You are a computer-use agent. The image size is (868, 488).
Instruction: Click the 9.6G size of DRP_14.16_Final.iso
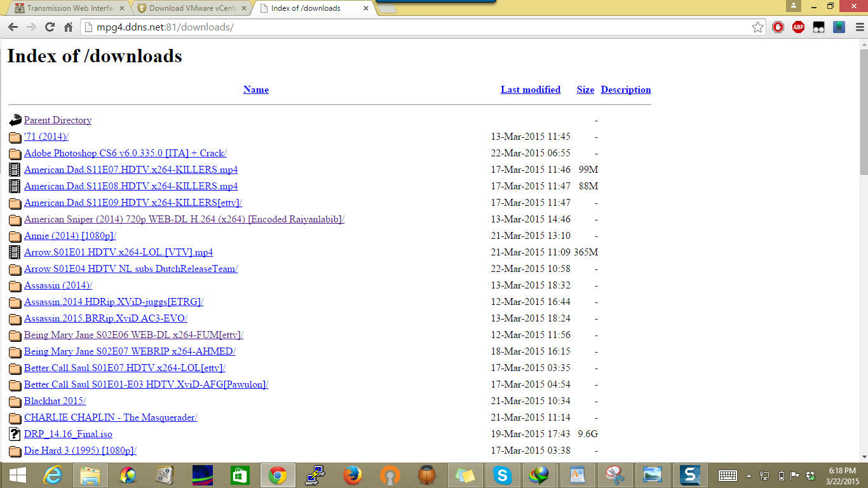tap(588, 434)
